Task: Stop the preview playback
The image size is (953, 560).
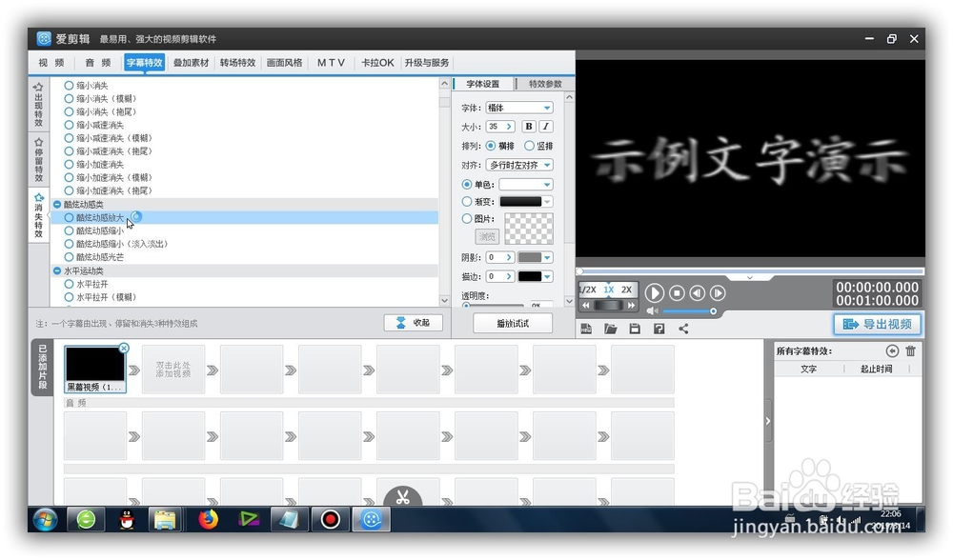Action: coord(677,293)
